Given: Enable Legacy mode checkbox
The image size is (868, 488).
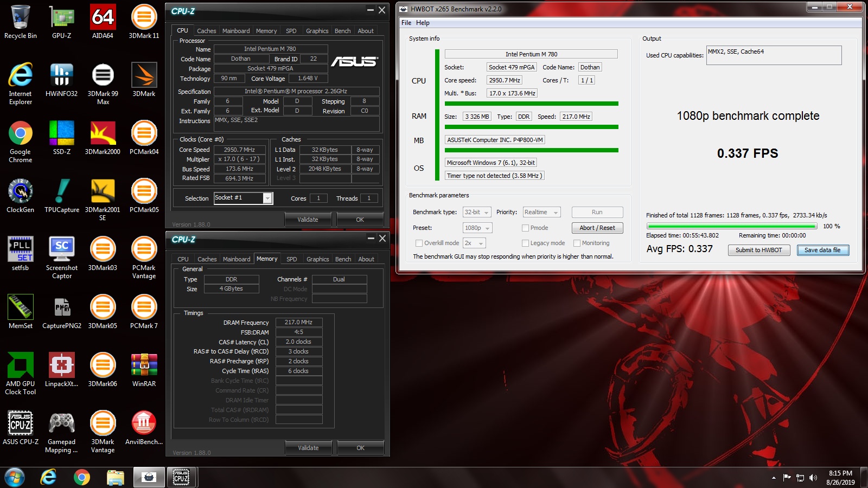Looking at the screenshot, I should [525, 243].
